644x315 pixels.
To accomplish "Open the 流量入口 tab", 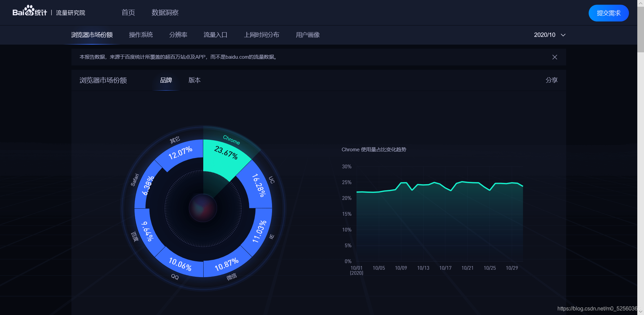I will (215, 35).
